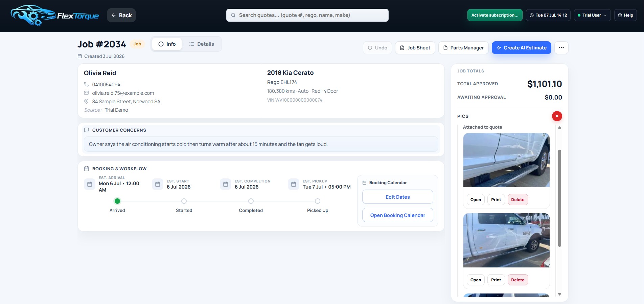Select the Picked Up workflow step marker

pos(318,201)
